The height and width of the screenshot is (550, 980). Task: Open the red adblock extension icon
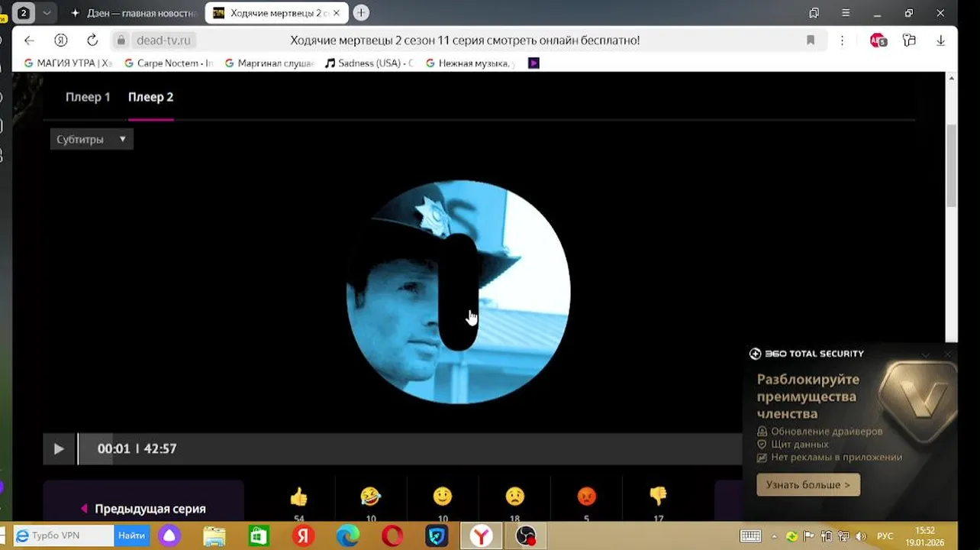coord(878,40)
